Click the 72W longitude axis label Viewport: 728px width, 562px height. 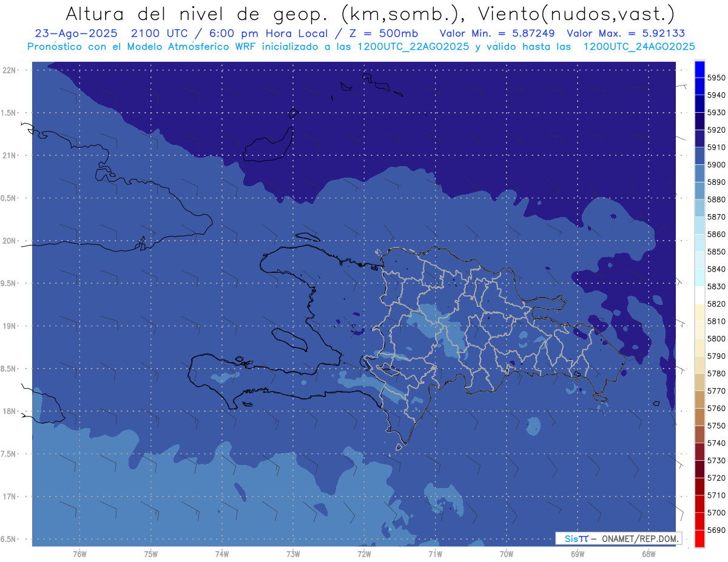pyautogui.click(x=364, y=554)
